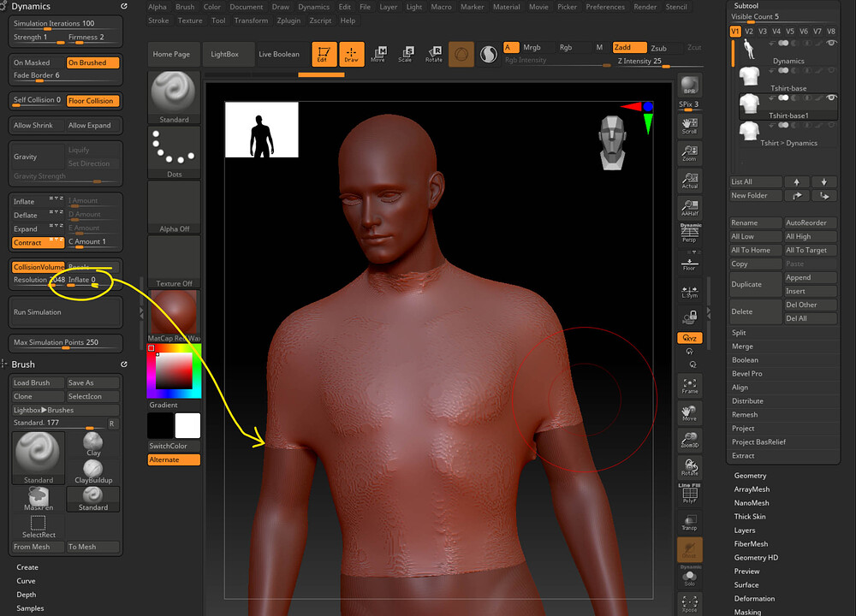Open the Zplugin menu

point(288,21)
